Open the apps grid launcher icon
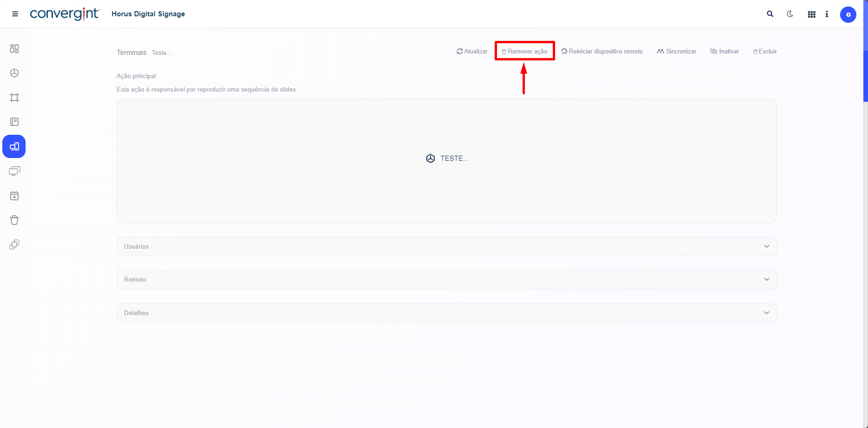The height and width of the screenshot is (428, 868). click(x=811, y=14)
